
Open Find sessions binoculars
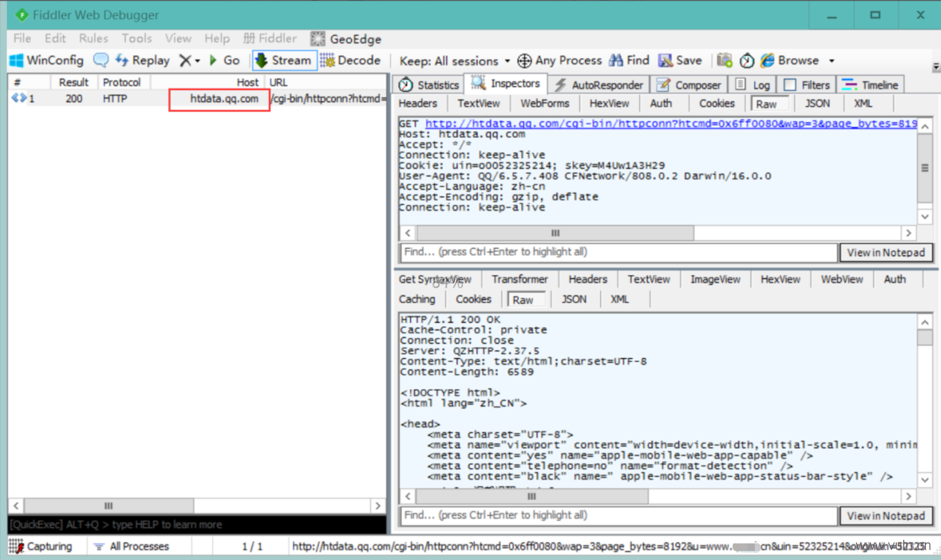pos(630,60)
